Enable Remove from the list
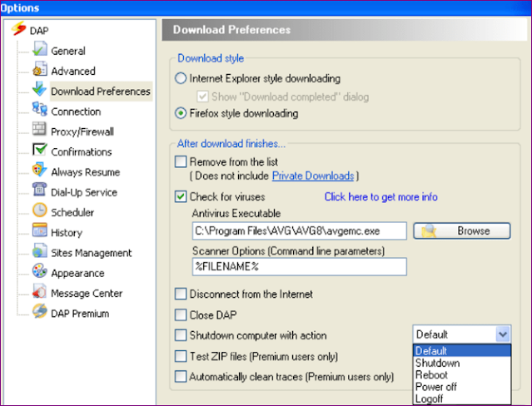The height and width of the screenshot is (406, 532). click(x=181, y=161)
